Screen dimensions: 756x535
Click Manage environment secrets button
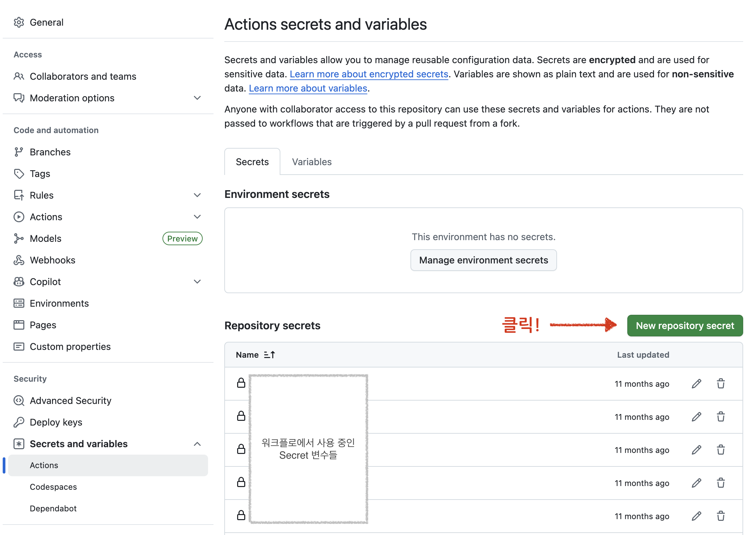pos(483,260)
